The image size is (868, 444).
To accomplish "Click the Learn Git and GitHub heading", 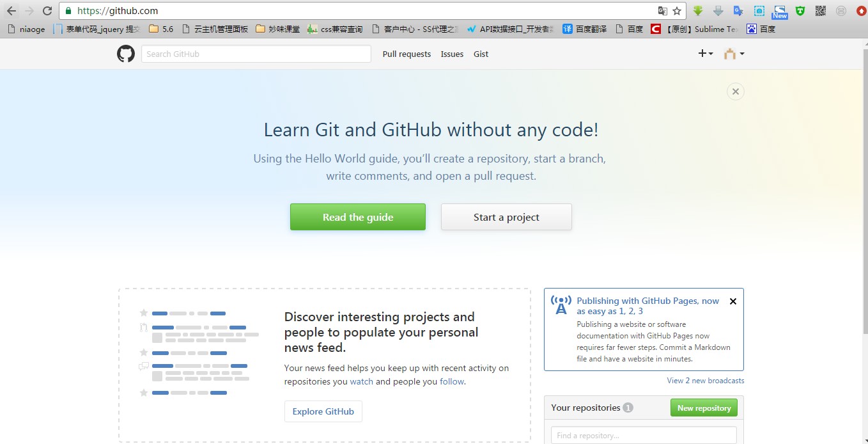I will [431, 130].
